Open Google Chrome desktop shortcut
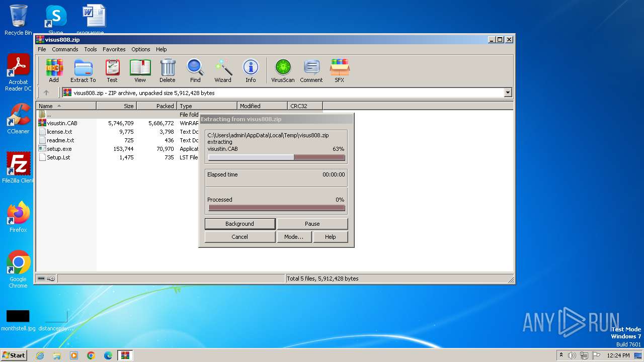The width and height of the screenshot is (644, 362). (x=18, y=269)
